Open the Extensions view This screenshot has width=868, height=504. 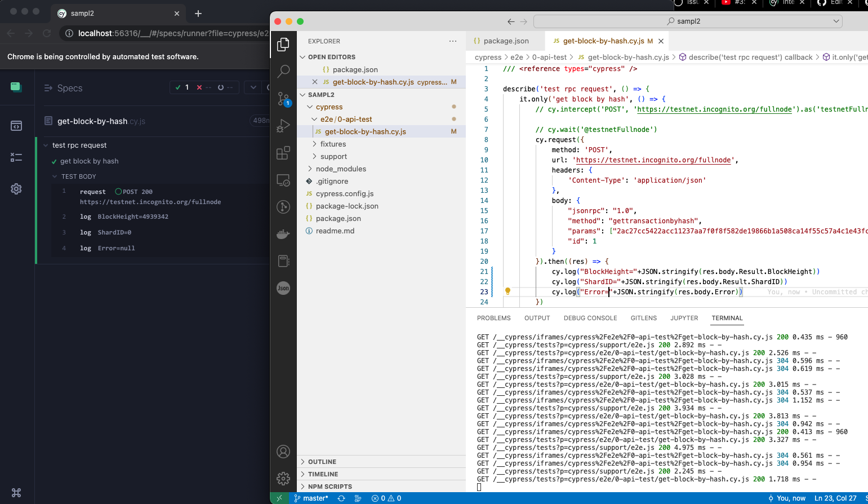click(283, 152)
